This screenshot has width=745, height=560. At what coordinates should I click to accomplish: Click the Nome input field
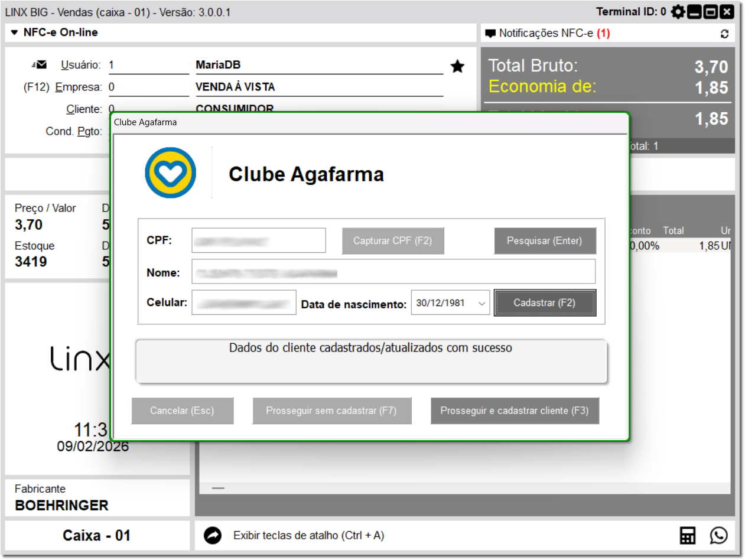393,272
